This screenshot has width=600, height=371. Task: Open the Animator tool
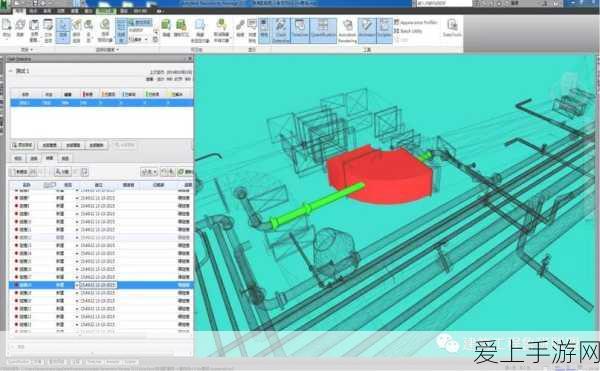click(367, 30)
